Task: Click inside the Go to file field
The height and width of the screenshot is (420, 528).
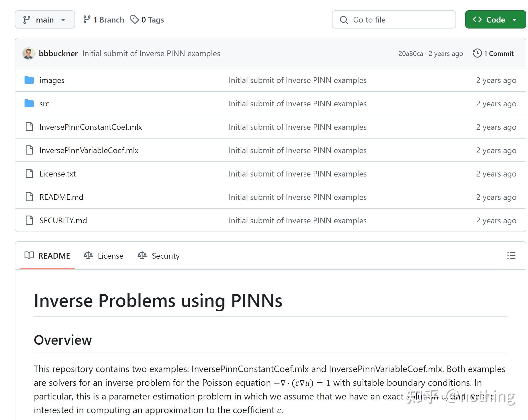Action: click(x=394, y=20)
